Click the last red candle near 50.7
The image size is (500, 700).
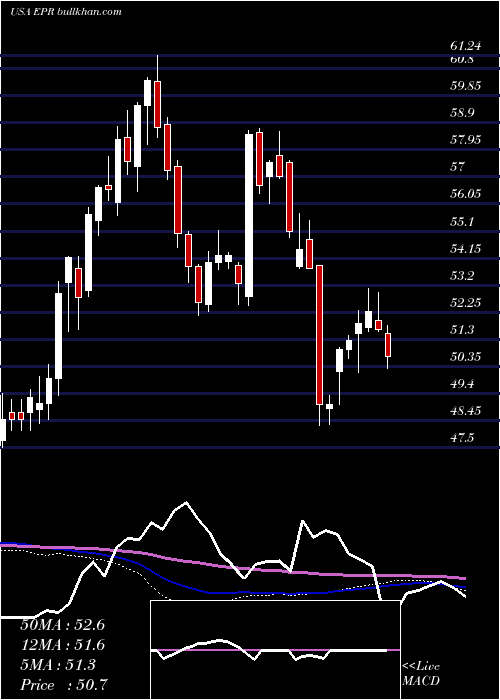click(x=388, y=345)
